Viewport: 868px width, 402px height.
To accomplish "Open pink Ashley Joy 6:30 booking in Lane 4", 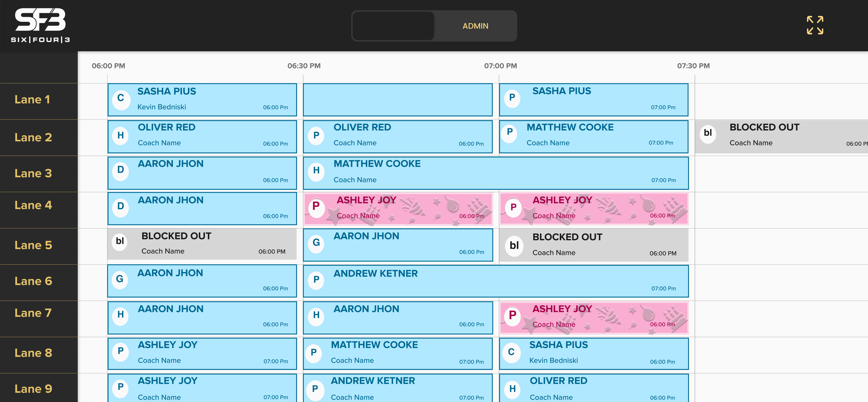I will (398, 209).
